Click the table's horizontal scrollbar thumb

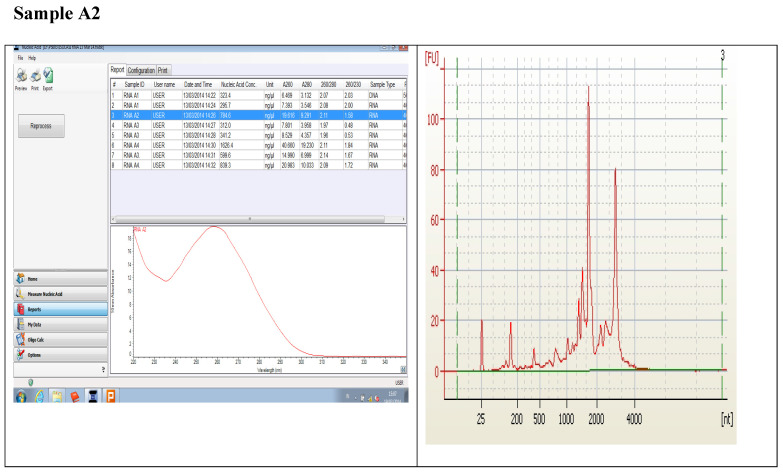[250, 219]
